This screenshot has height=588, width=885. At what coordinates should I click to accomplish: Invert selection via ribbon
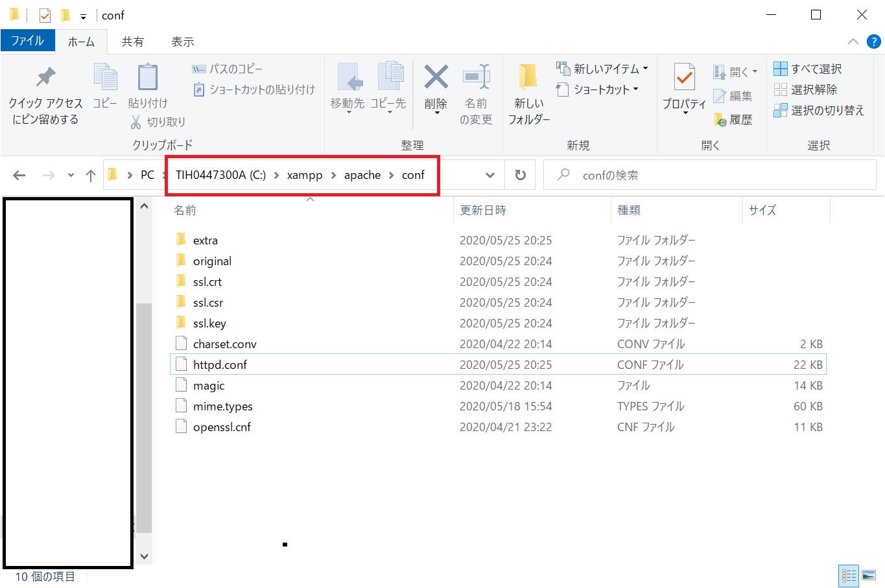pyautogui.click(x=819, y=110)
